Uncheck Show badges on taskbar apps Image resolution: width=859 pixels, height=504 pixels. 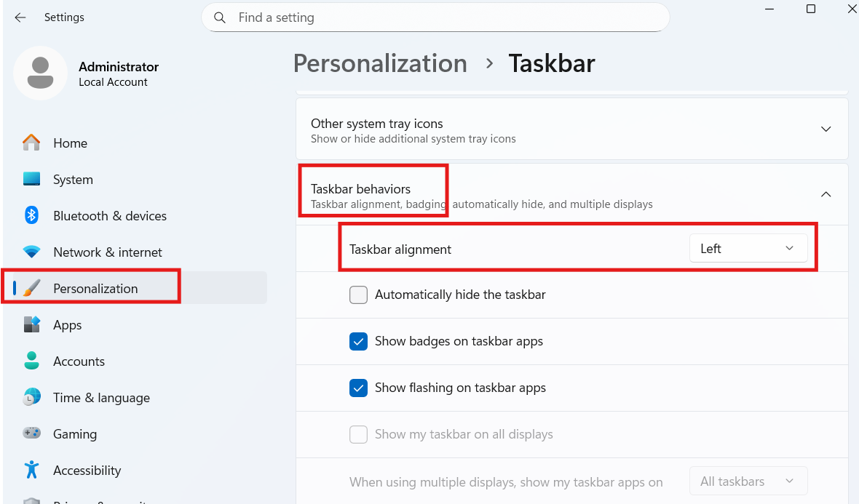coord(358,342)
